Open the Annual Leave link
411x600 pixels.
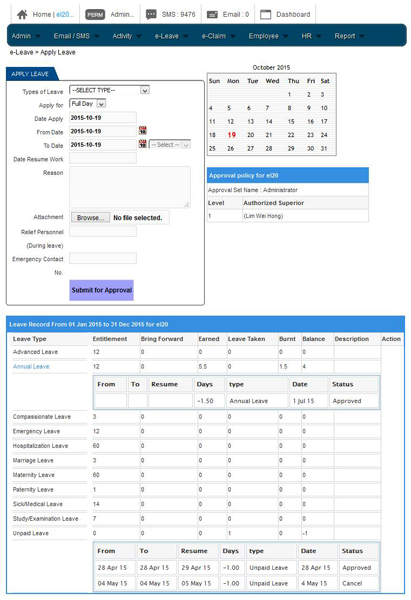31,367
